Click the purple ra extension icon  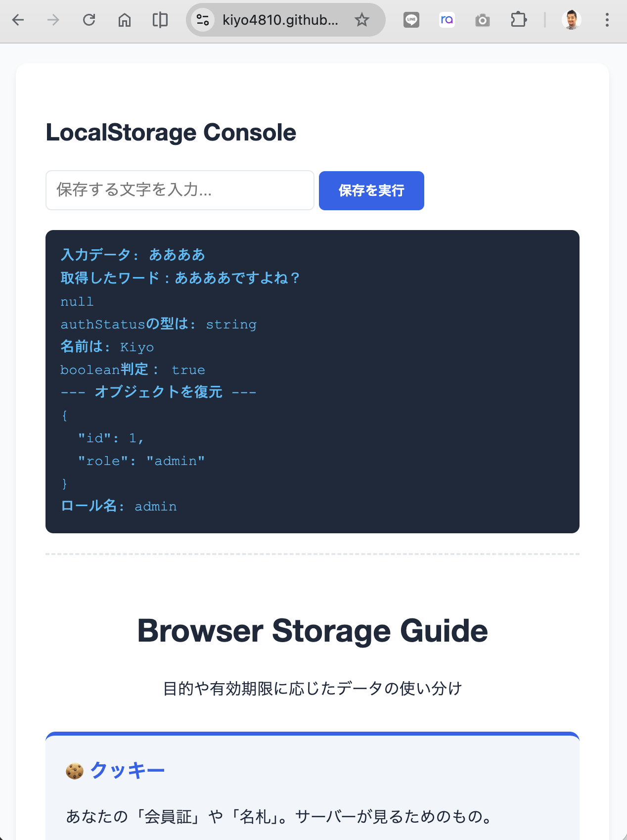point(447,20)
